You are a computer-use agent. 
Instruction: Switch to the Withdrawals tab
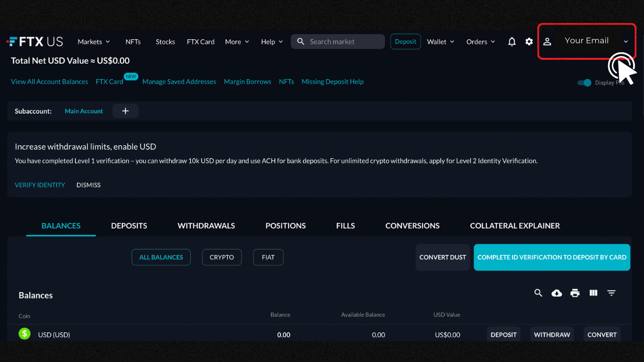tap(206, 226)
